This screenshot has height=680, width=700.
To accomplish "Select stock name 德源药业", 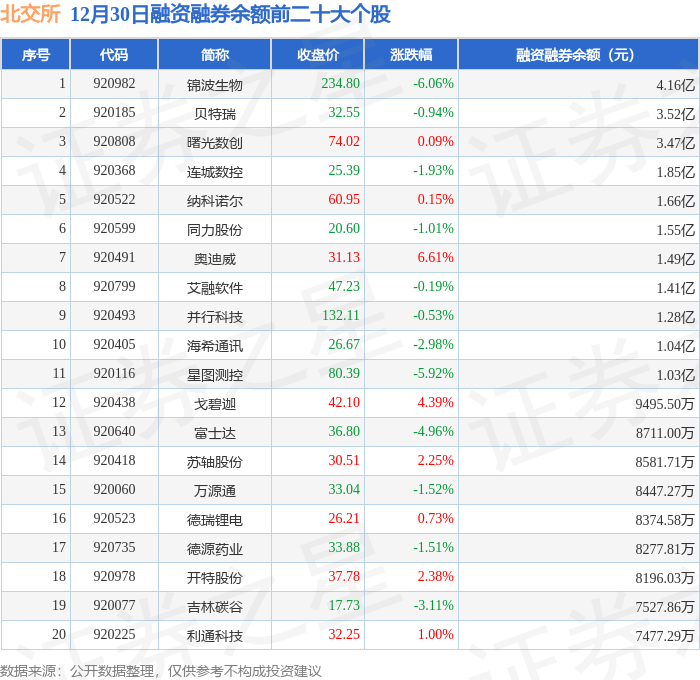I will click(215, 549).
